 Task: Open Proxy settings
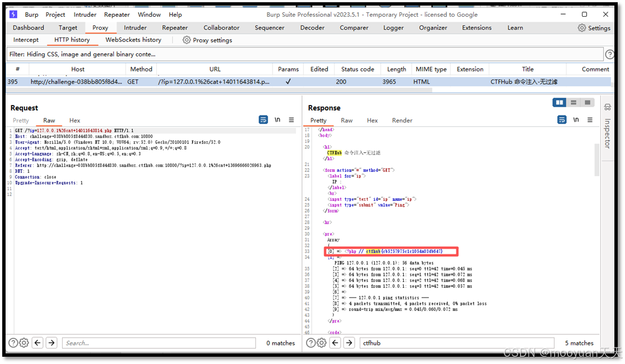tap(207, 40)
